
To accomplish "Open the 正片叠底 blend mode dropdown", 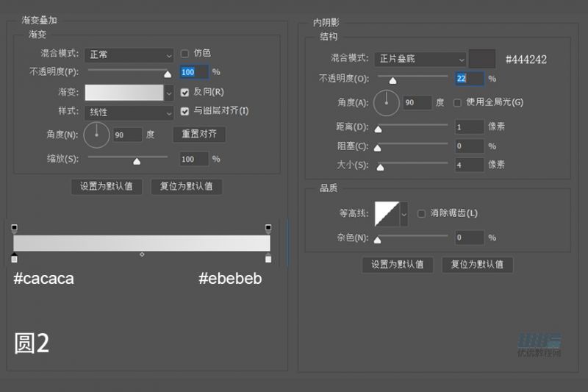I will click(x=420, y=59).
